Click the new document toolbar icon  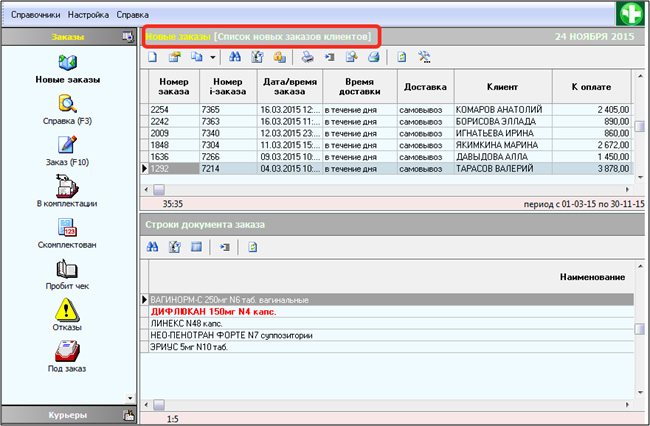pos(153,57)
